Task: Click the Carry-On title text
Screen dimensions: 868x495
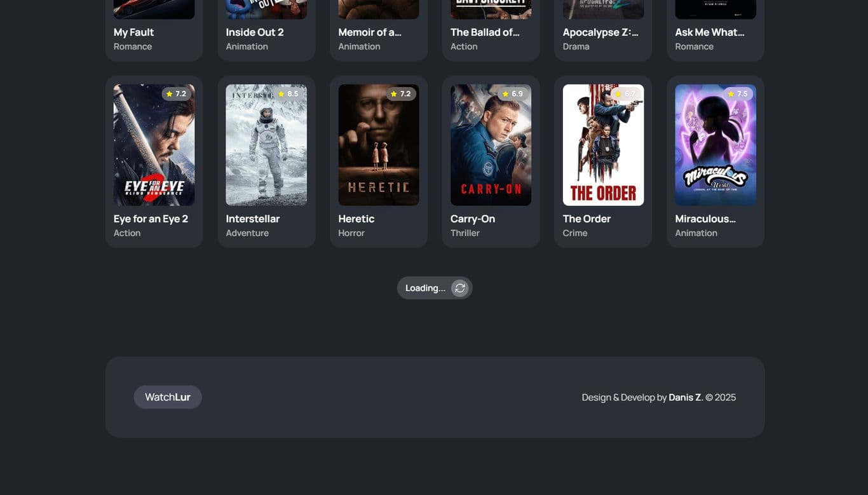Action: pos(473,219)
